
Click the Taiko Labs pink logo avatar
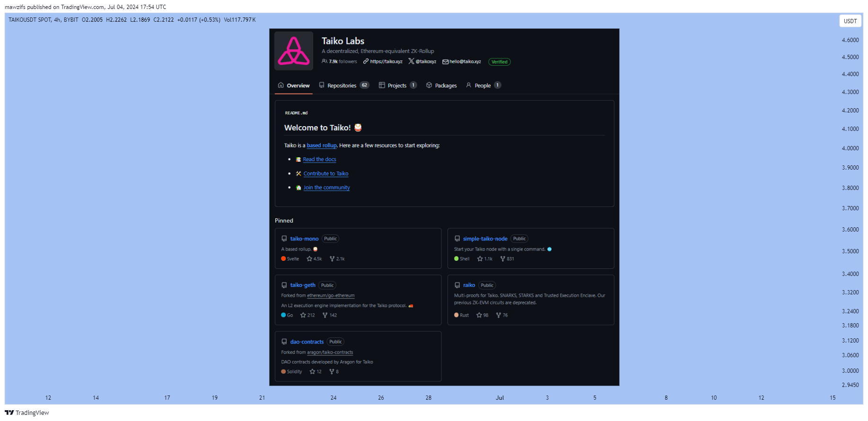click(x=294, y=51)
